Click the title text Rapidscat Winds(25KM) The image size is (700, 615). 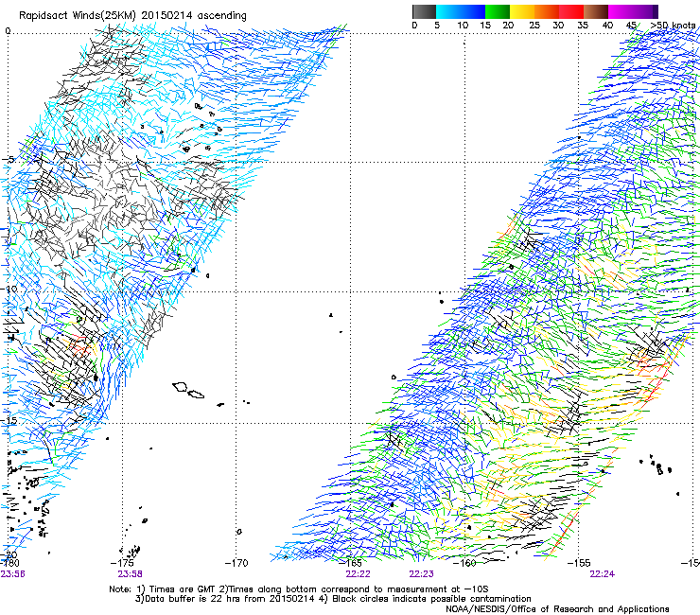pos(78,16)
